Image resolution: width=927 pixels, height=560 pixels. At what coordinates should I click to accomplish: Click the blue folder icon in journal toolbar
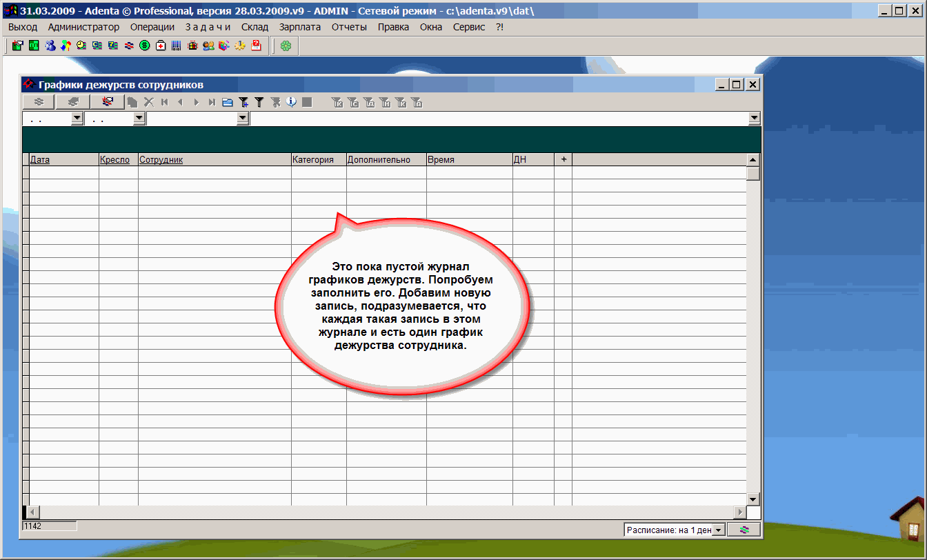228,102
